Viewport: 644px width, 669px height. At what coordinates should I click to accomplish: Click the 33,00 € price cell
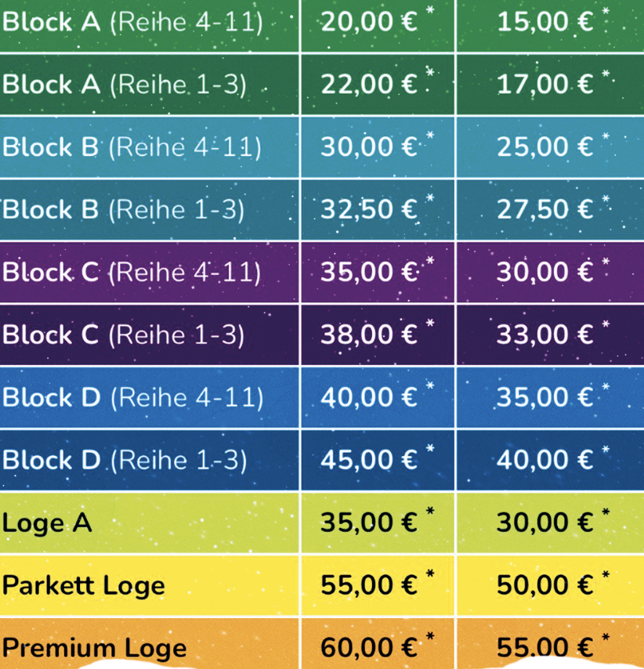(x=545, y=334)
